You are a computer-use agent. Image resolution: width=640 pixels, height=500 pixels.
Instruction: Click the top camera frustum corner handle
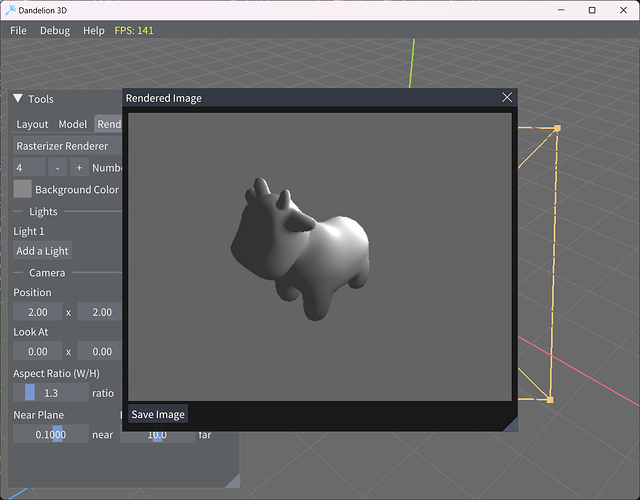click(x=558, y=128)
